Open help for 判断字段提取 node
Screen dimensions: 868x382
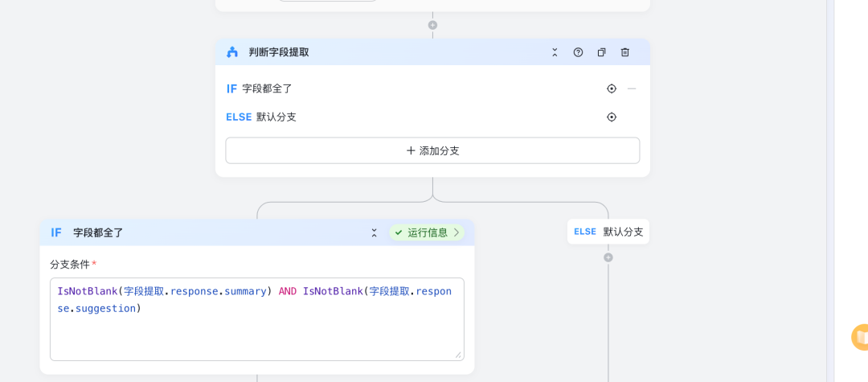click(x=578, y=52)
